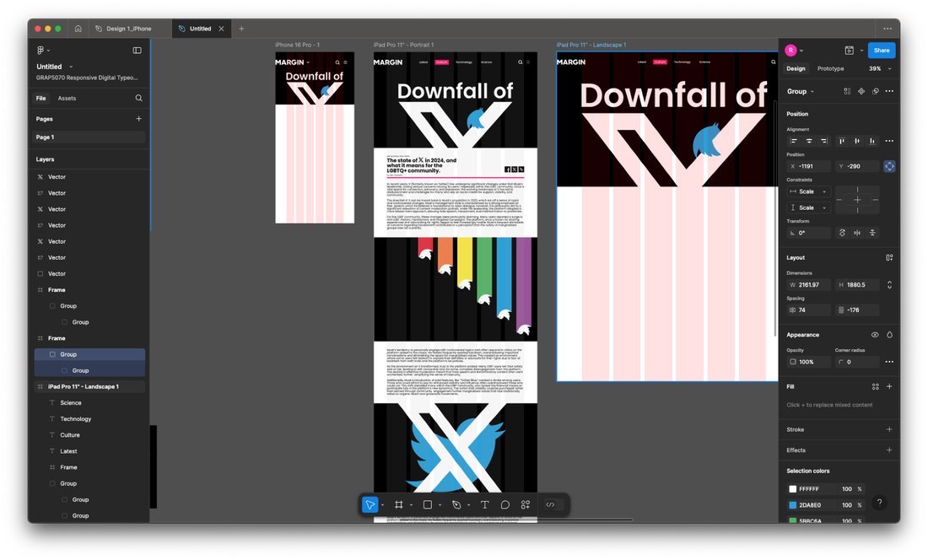Viewport: 928px width, 560px height.
Task: Open the Group type dropdown
Action: coord(800,91)
